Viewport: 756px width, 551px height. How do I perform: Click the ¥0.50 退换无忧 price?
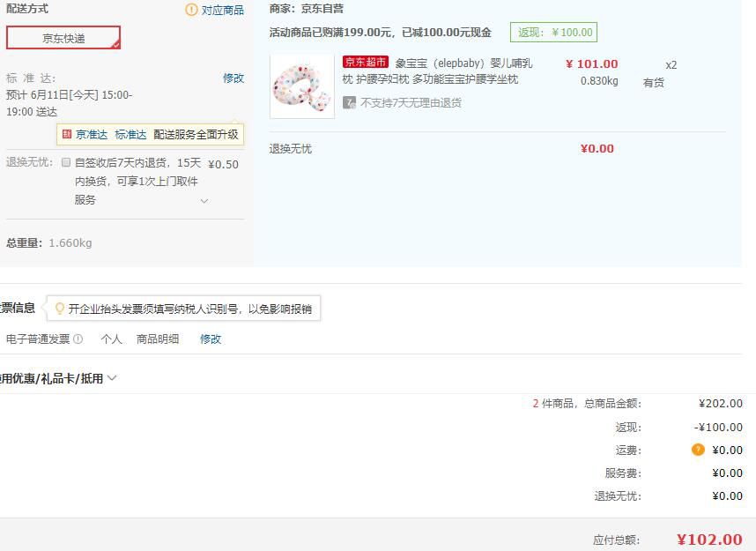pyautogui.click(x=223, y=165)
